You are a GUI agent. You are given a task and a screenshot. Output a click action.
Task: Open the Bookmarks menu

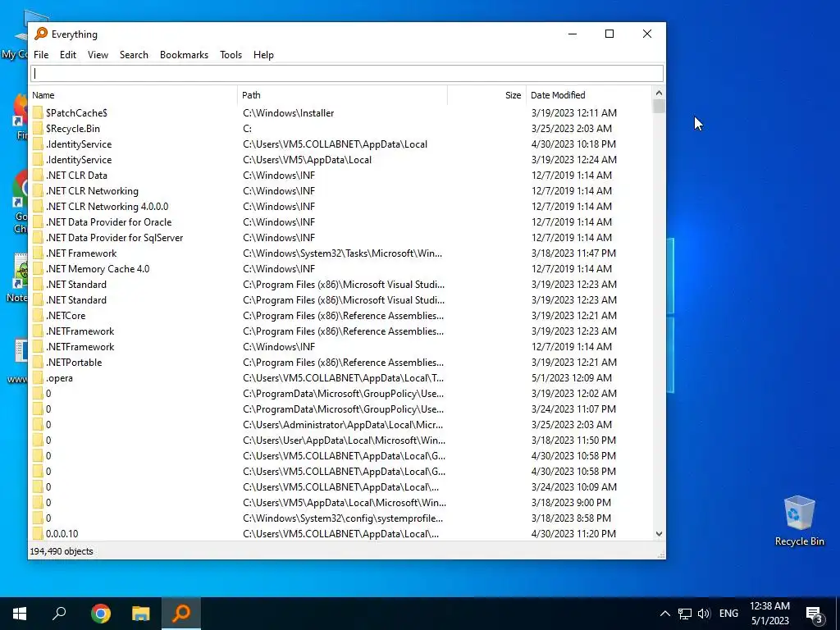pyautogui.click(x=184, y=55)
